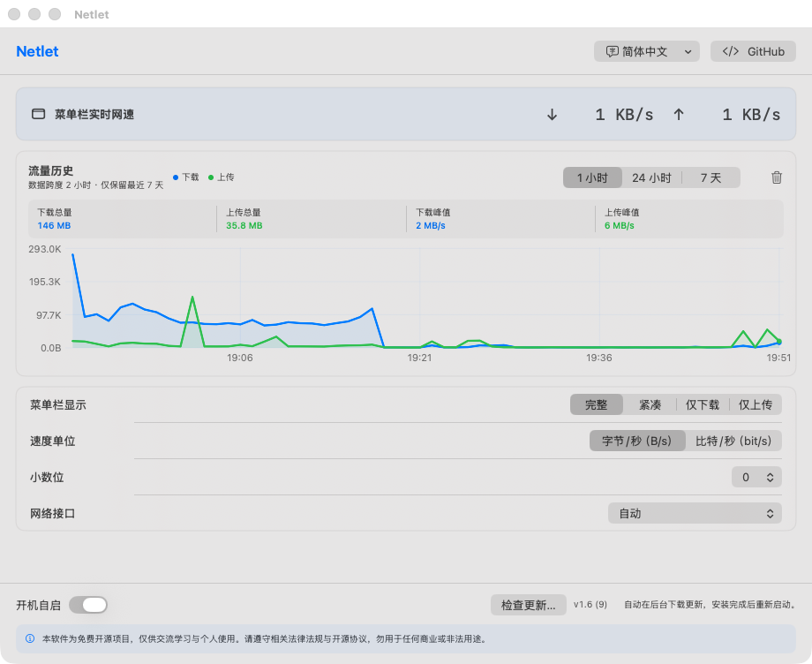Screen dimensions: 812x664
Task: Set speed unit to 字节/秒 (B/s)
Action: coord(637,441)
